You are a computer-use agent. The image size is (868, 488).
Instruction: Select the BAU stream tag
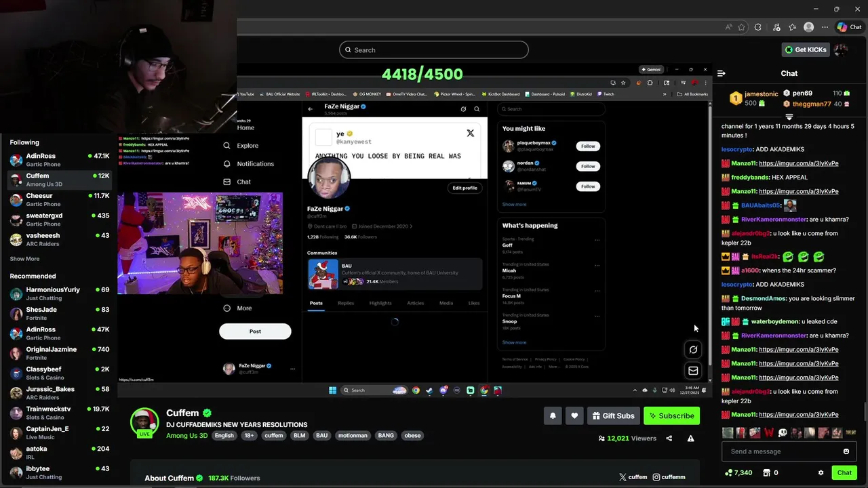click(x=321, y=436)
